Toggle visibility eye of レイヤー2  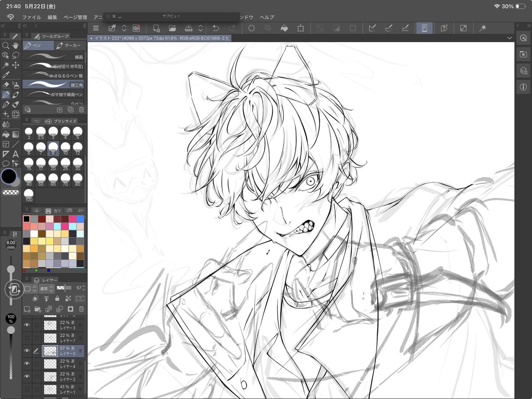pyautogui.click(x=27, y=376)
